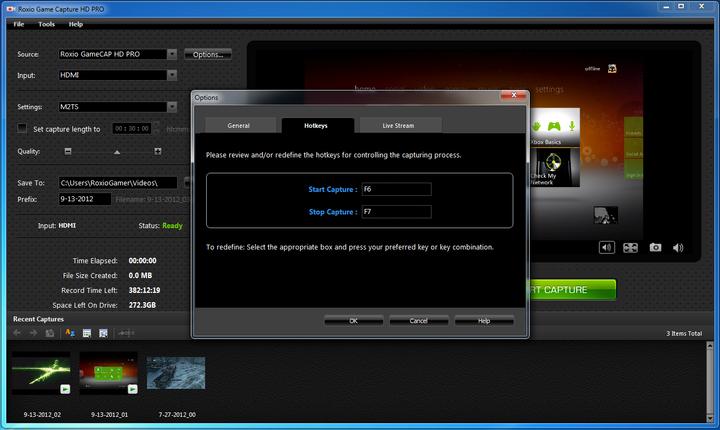Click the 'offline' text in preview
720x430 pixels.
click(x=592, y=68)
